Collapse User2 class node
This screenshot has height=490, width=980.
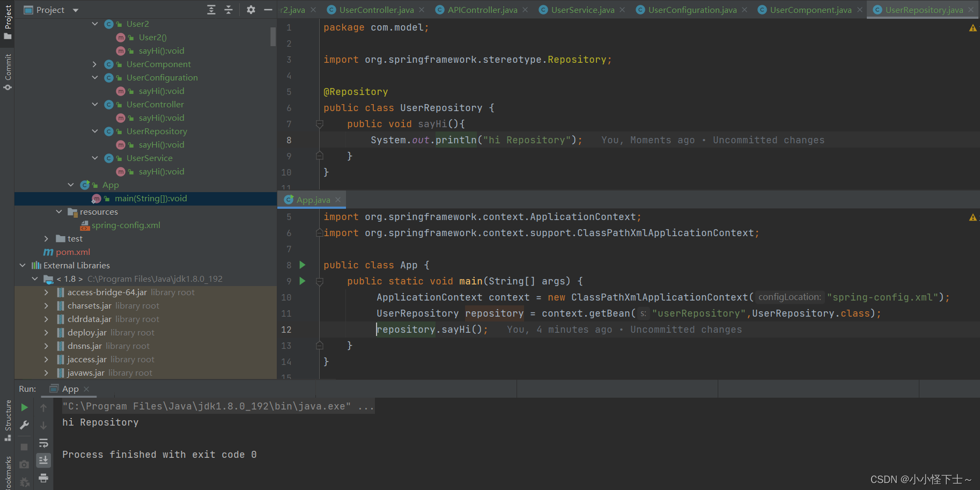95,24
